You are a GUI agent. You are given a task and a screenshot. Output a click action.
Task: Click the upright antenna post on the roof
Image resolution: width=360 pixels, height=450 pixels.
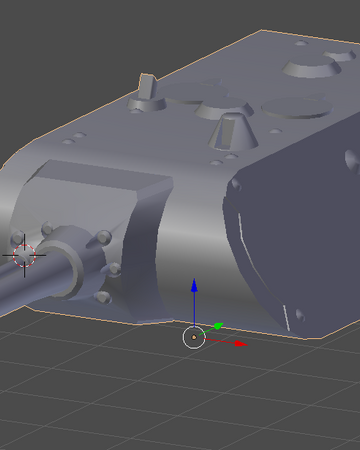click(147, 87)
